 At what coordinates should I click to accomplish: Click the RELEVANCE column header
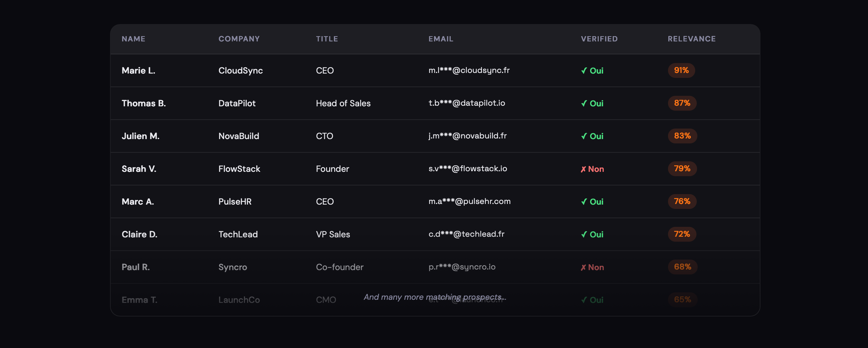click(691, 39)
